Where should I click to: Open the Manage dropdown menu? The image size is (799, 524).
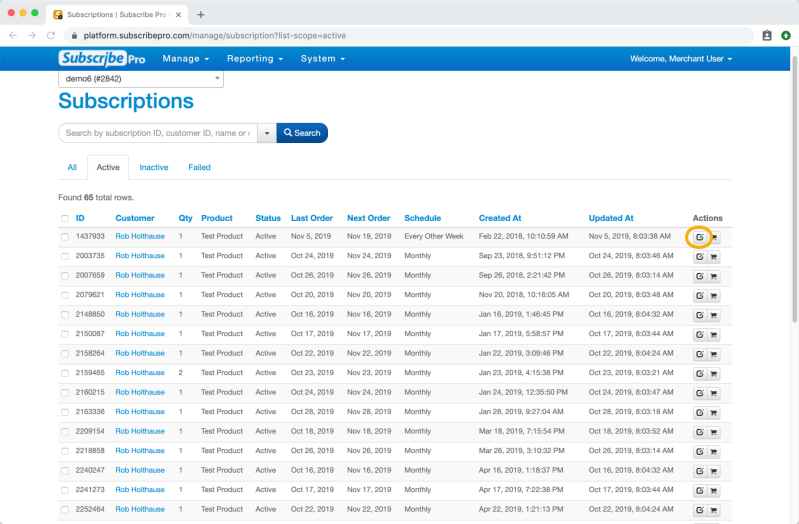[186, 59]
